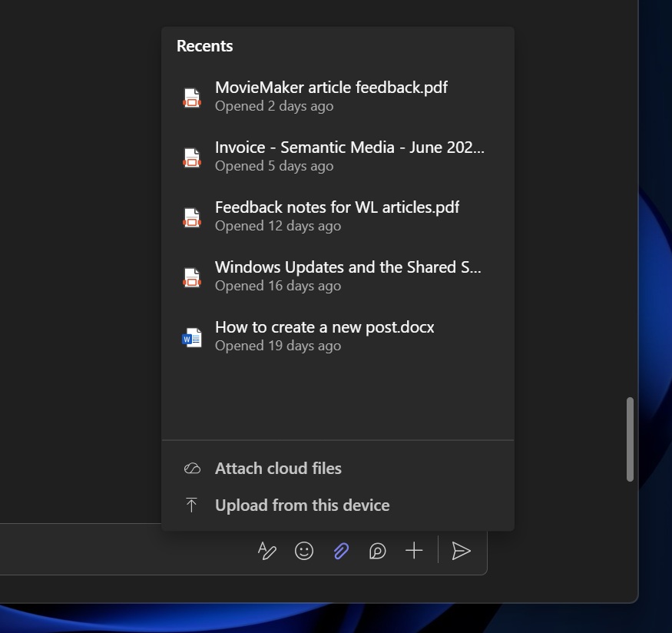Send the message with arrow icon
The height and width of the screenshot is (633, 672).
coord(461,551)
